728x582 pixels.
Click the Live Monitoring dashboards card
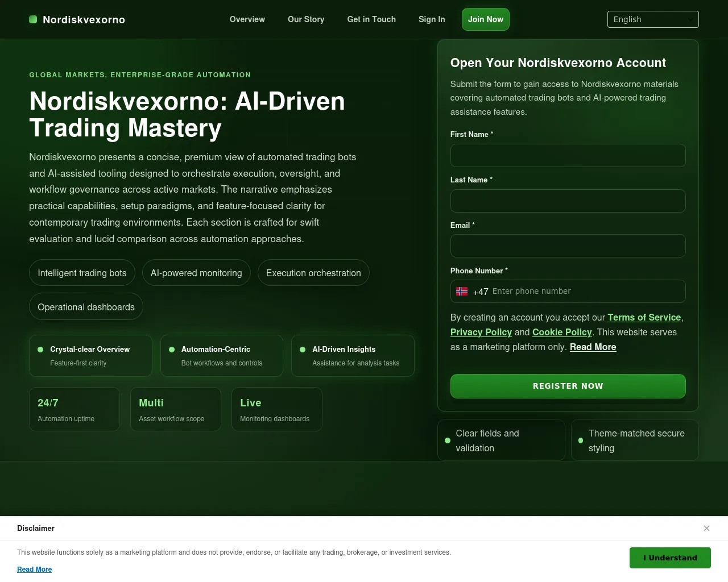tap(277, 409)
